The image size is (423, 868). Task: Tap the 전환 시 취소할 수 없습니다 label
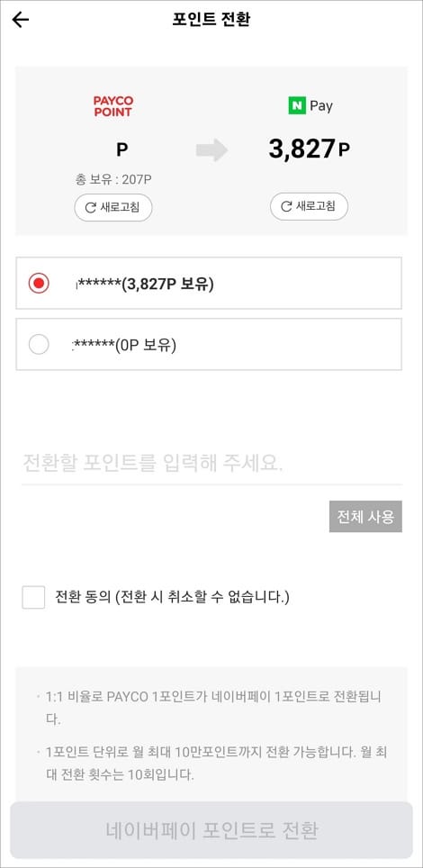[202, 597]
